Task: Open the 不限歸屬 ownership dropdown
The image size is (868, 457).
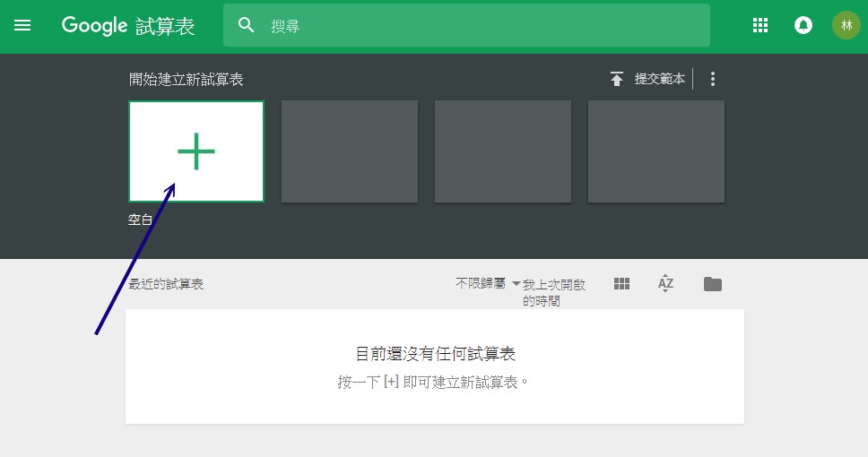Action: (x=487, y=283)
